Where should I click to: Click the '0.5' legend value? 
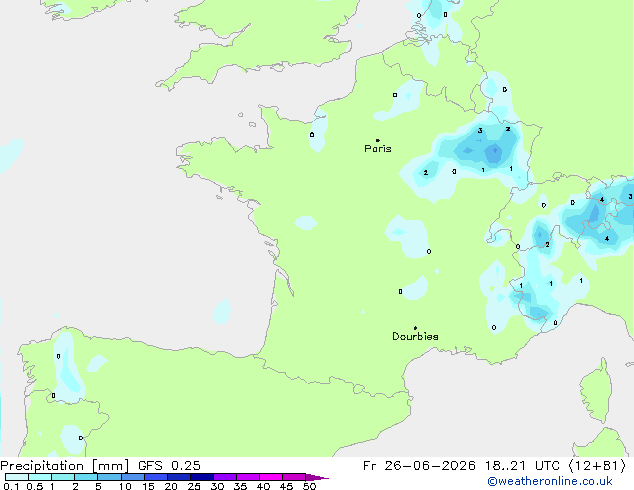34,486
